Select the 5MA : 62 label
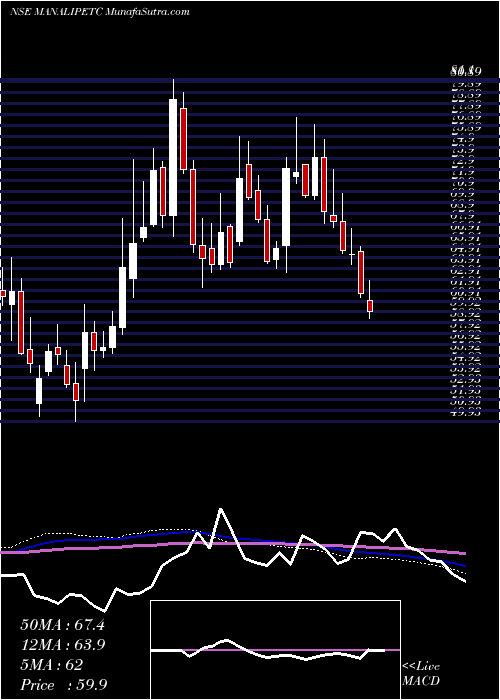 pyautogui.click(x=52, y=665)
